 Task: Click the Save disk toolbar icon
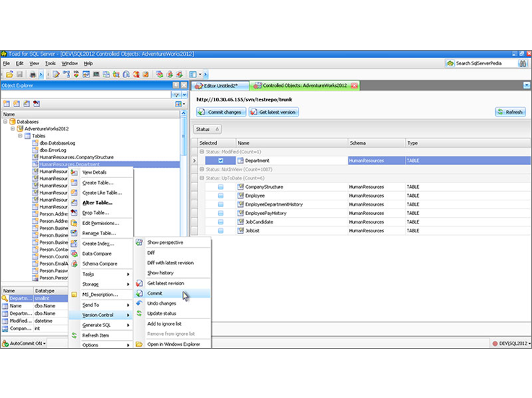pos(20,74)
